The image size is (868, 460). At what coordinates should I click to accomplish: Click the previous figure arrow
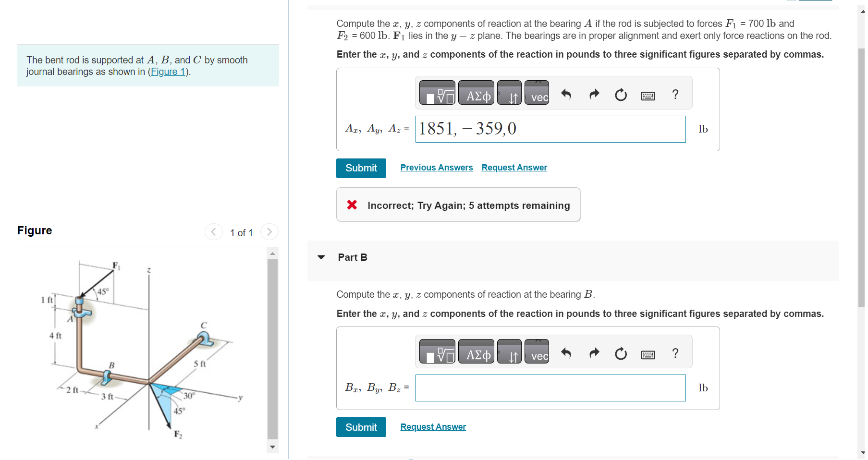pyautogui.click(x=213, y=232)
